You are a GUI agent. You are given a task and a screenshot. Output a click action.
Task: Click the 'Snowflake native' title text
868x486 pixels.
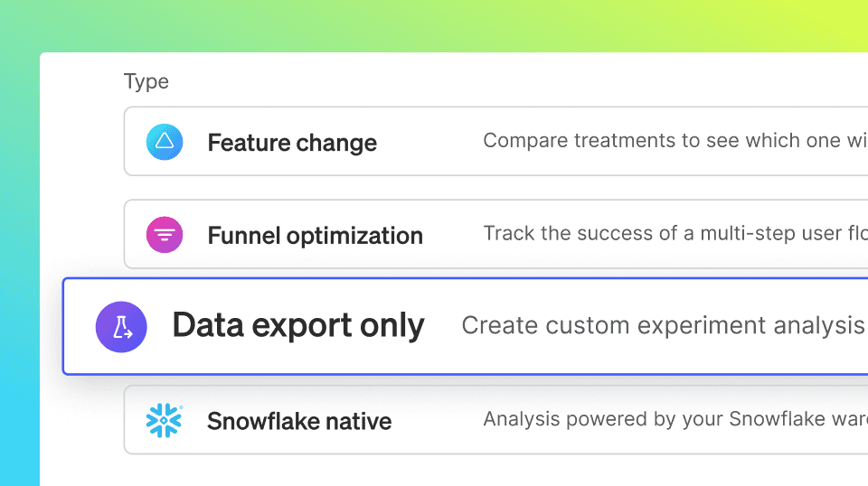point(299,421)
